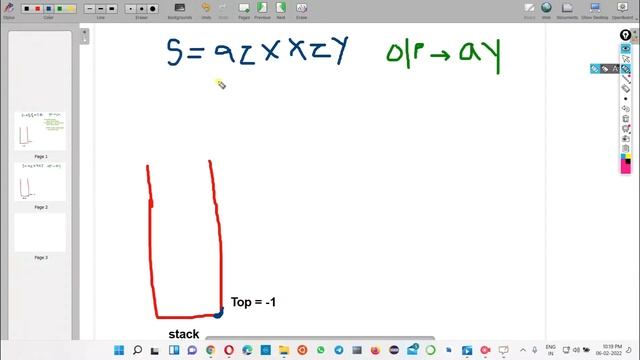The image size is (640, 360).
Task: Select the highlighter tool in floating palette
Action: (625, 69)
